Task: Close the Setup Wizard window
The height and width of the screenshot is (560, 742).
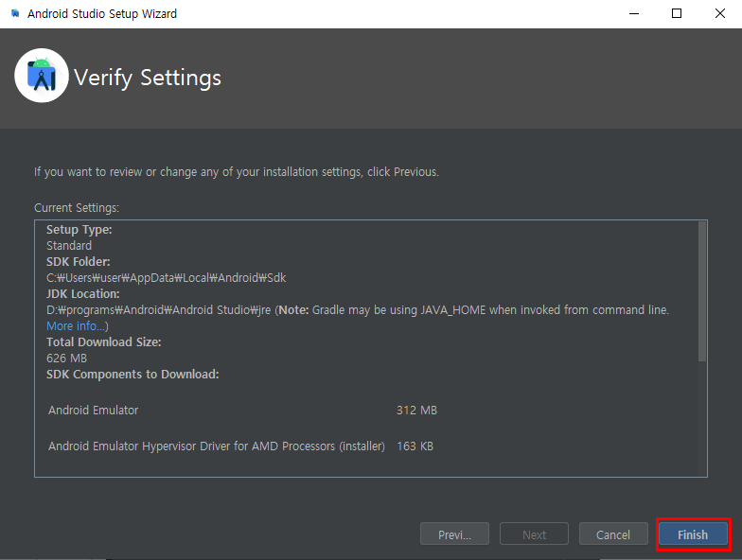Action: pos(719,13)
